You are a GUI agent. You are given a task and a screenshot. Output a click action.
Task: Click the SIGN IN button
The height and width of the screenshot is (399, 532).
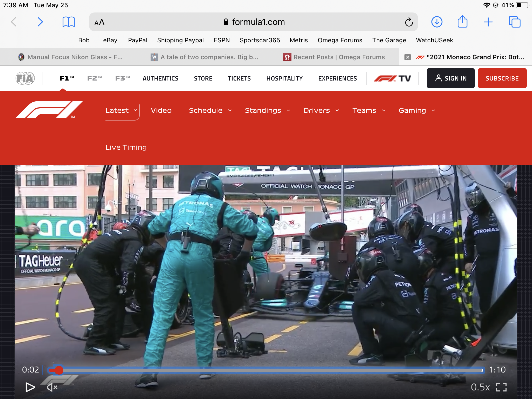[450, 78]
